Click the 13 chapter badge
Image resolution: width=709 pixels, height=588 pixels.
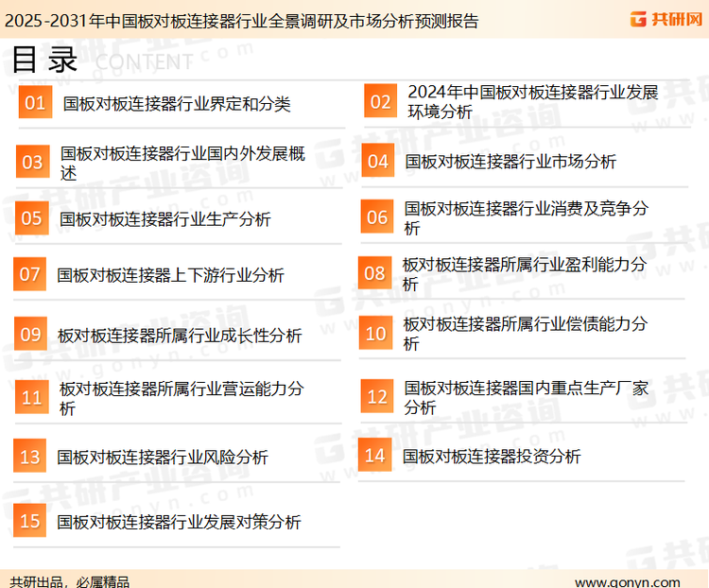pos(30,456)
